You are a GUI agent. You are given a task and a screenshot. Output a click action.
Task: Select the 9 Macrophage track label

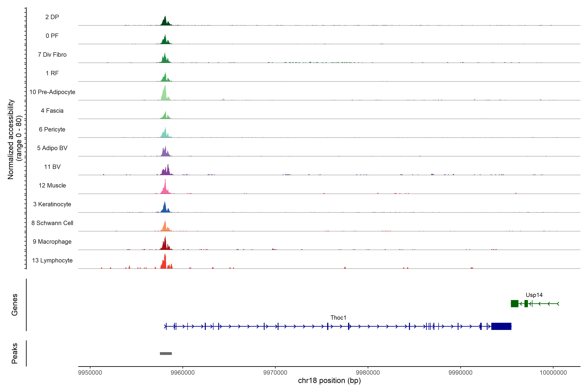point(52,242)
